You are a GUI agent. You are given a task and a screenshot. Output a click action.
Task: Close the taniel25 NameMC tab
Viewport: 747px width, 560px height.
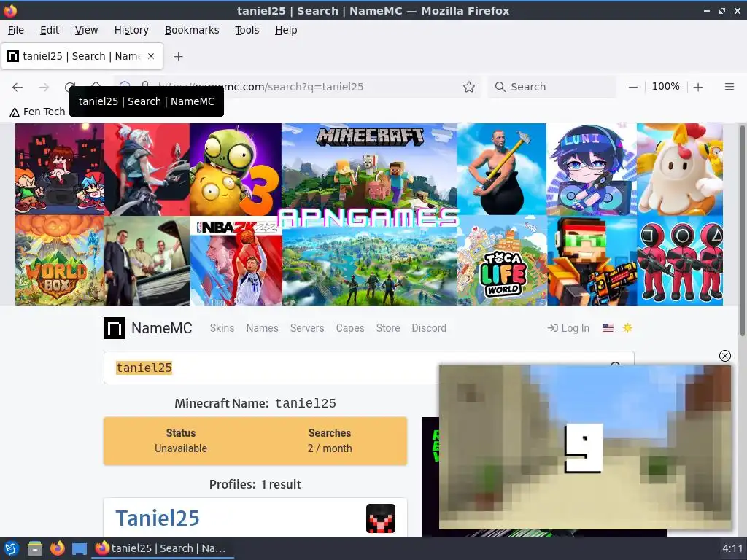[151, 56]
